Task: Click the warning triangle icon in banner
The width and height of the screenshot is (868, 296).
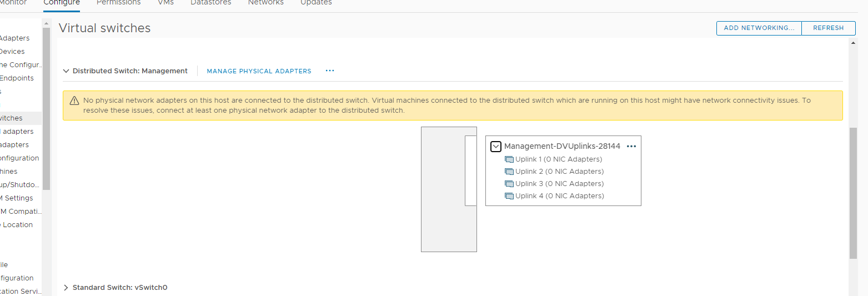Action: (x=74, y=101)
